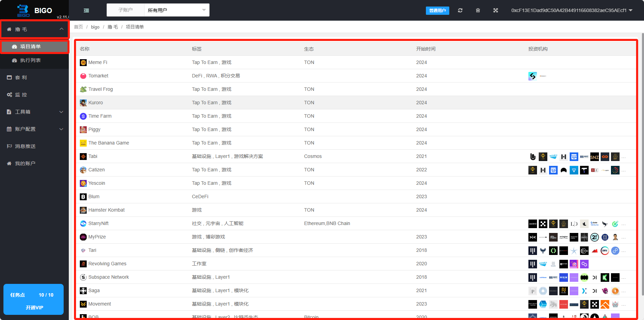
Task: Open the 消息推送 sidebar item
Action: tap(34, 146)
